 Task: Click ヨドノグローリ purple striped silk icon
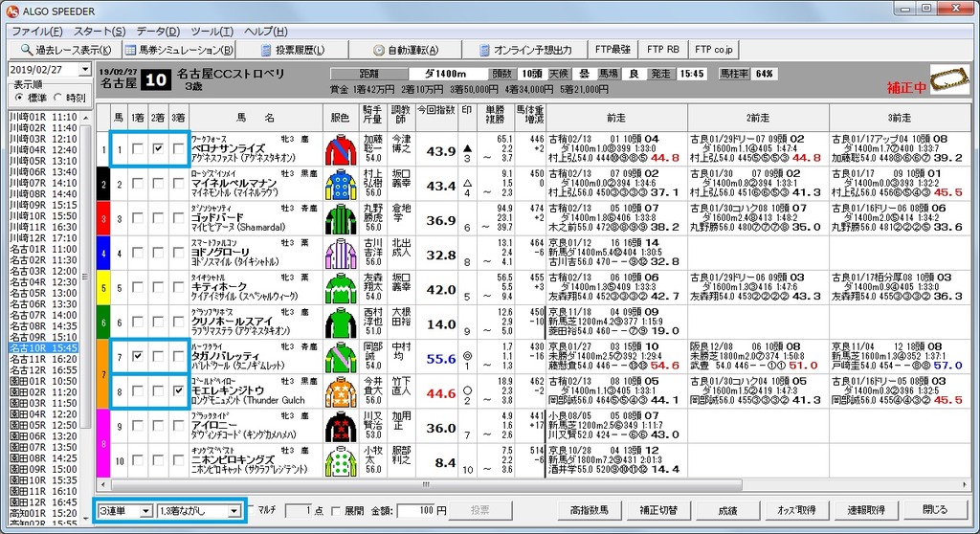pos(341,254)
